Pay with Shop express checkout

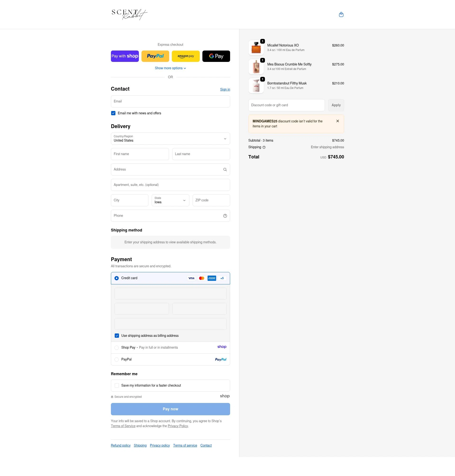tap(125, 56)
